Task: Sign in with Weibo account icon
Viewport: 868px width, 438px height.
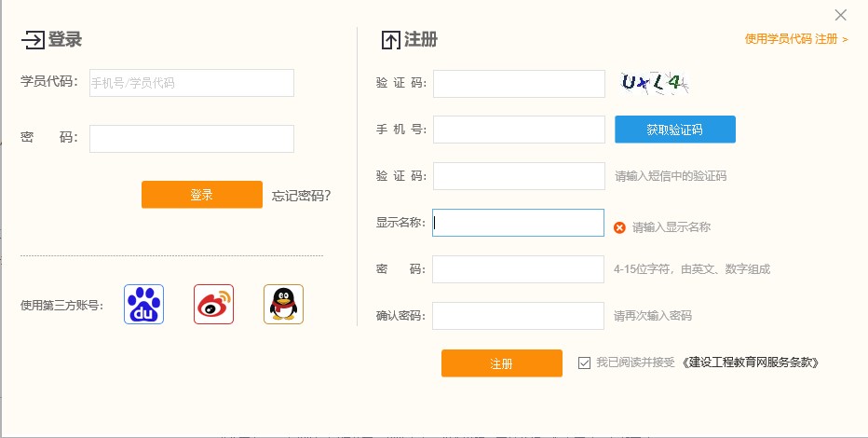Action: [213, 304]
